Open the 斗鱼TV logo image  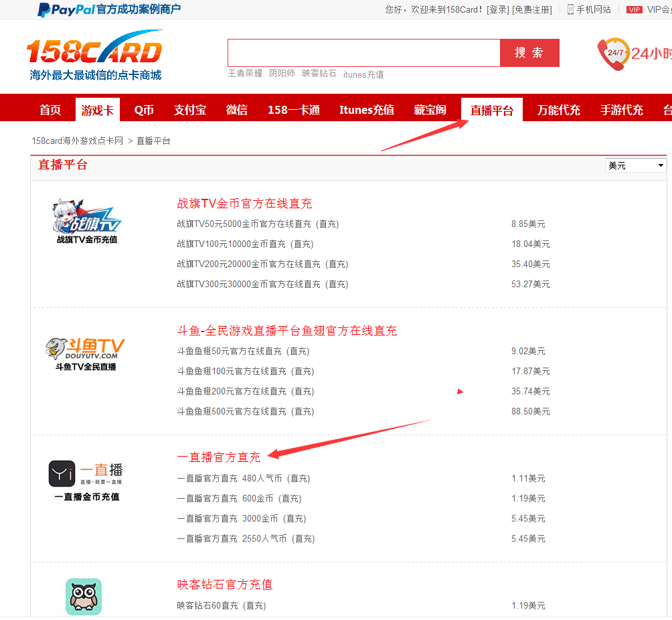[x=85, y=348]
